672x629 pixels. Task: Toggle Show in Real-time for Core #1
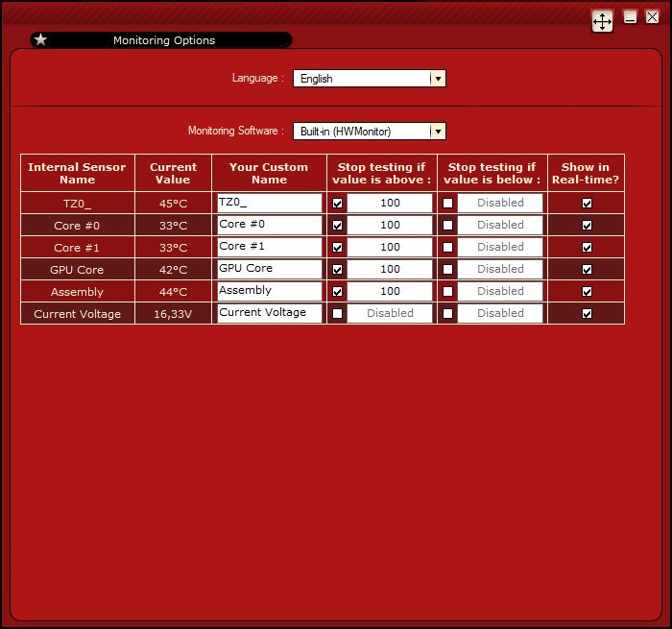coord(587,248)
